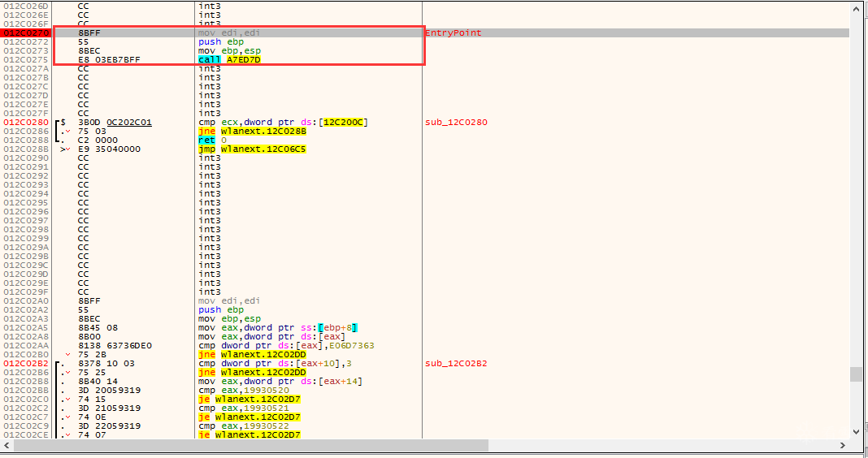Select 'jne wlanext.12C02DD' at address 012C02B0

[252, 355]
